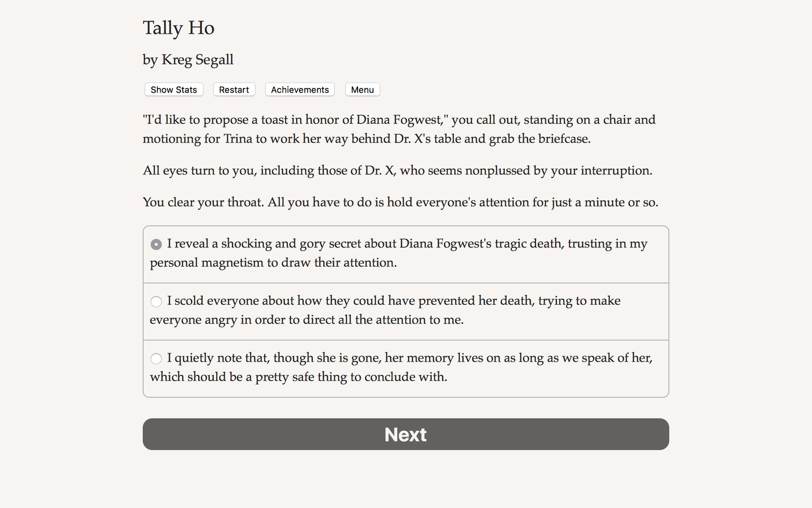Click the Tally Ho title
812x508 pixels.
pos(179,28)
